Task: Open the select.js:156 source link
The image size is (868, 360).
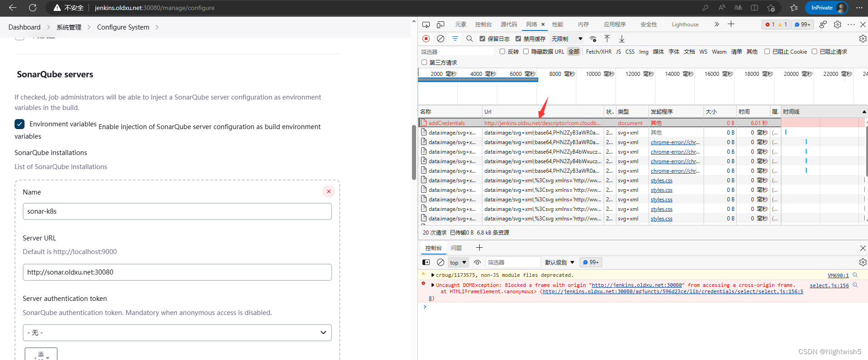Action: pos(829,285)
